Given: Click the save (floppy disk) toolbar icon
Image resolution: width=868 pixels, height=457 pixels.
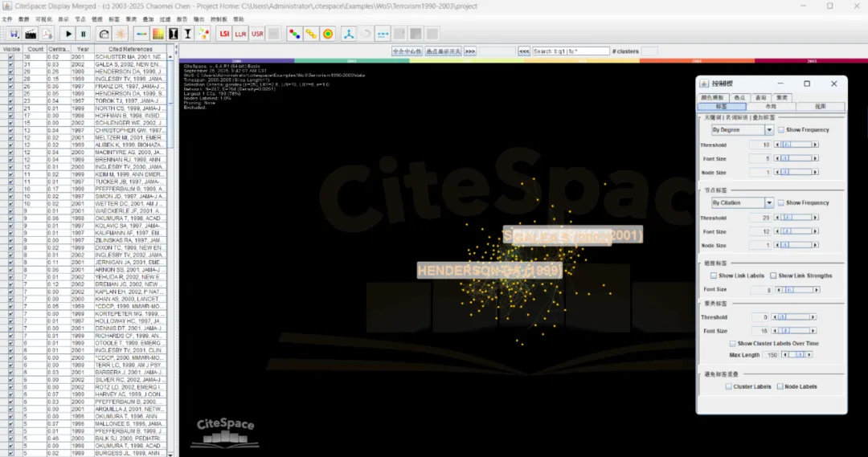Looking at the screenshot, I should (14, 34).
